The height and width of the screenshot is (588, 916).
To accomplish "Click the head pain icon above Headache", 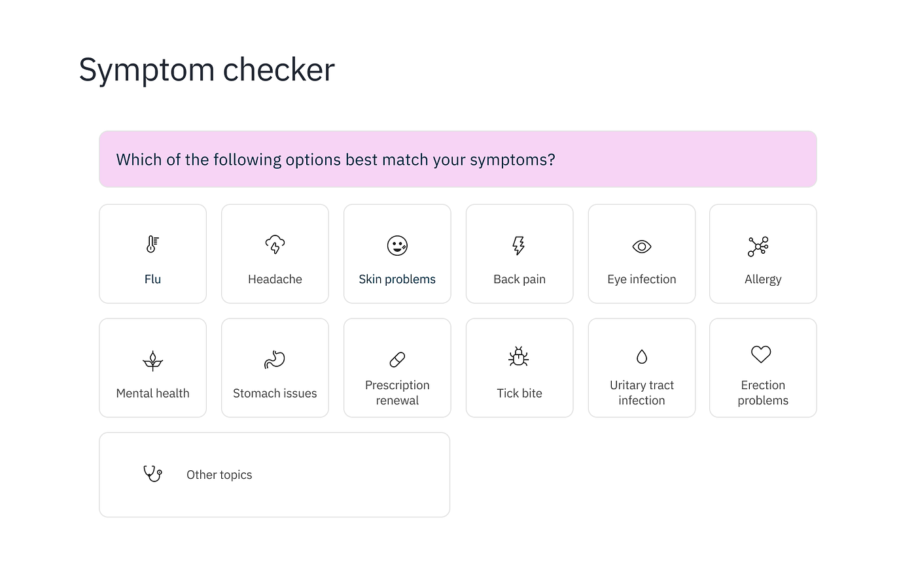I will click(275, 245).
